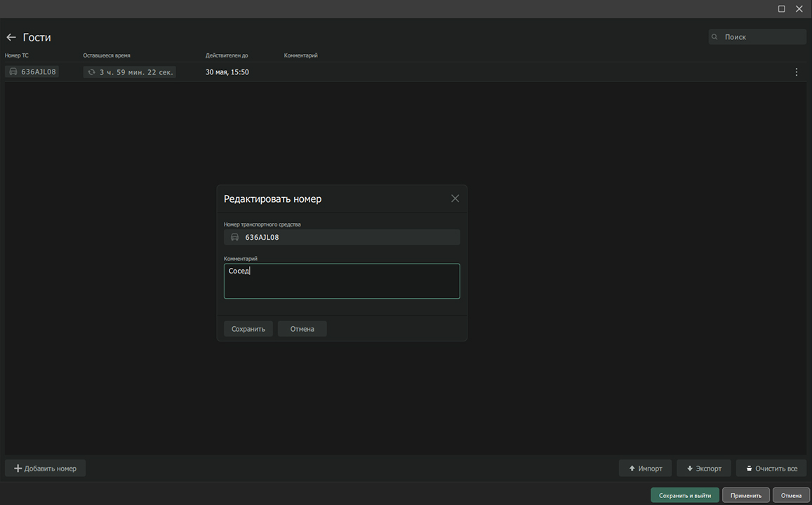Viewport: 812px width, 505px height.
Task: Click Сохранить и выйти
Action: point(684,495)
